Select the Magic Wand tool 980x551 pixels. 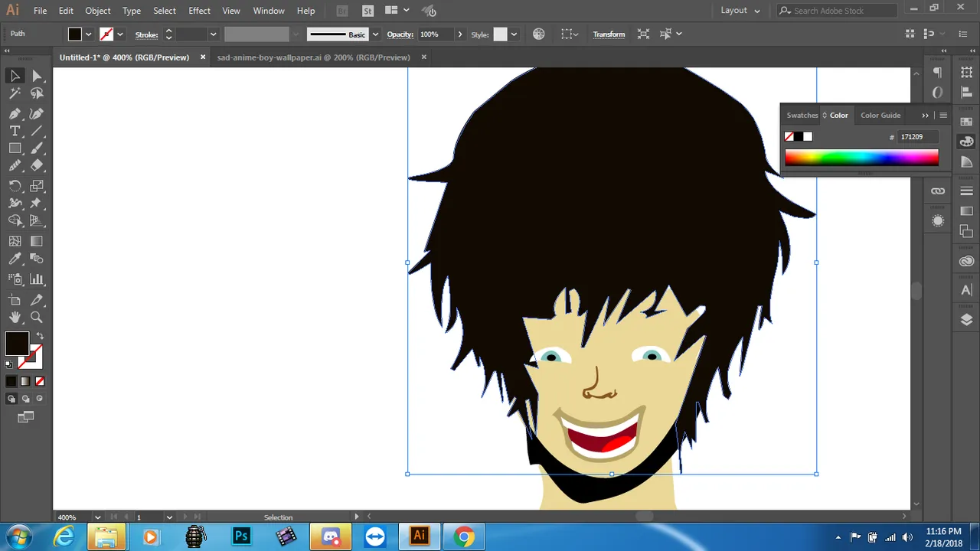click(x=15, y=93)
